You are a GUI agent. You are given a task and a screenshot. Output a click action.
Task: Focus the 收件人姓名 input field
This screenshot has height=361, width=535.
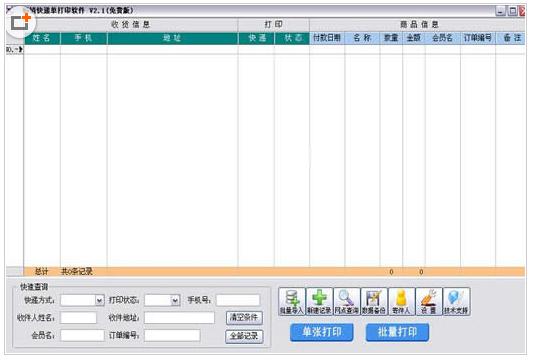[x=78, y=318]
